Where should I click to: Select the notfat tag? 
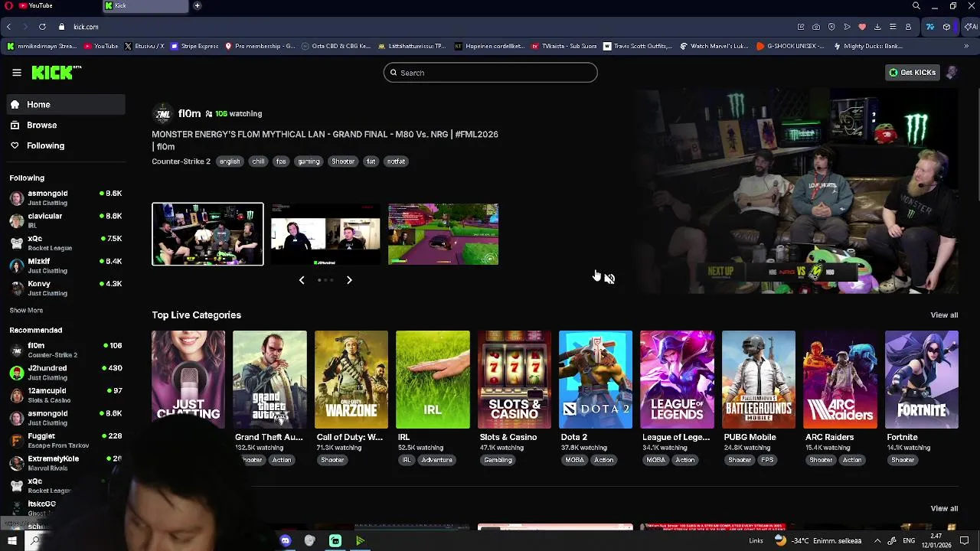click(x=396, y=161)
